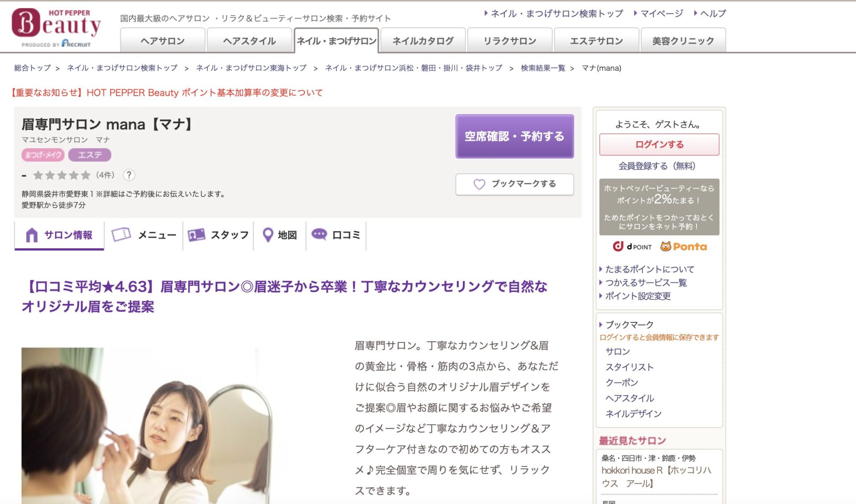Image resolution: width=856 pixels, height=504 pixels.
Task: Click the heart icon on bookmark button
Action: tap(479, 184)
